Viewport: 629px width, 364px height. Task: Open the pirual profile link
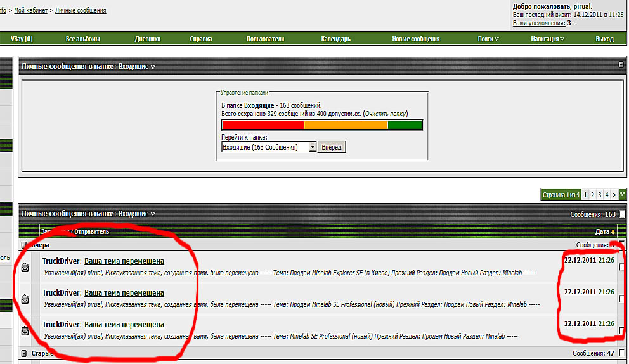point(581,6)
